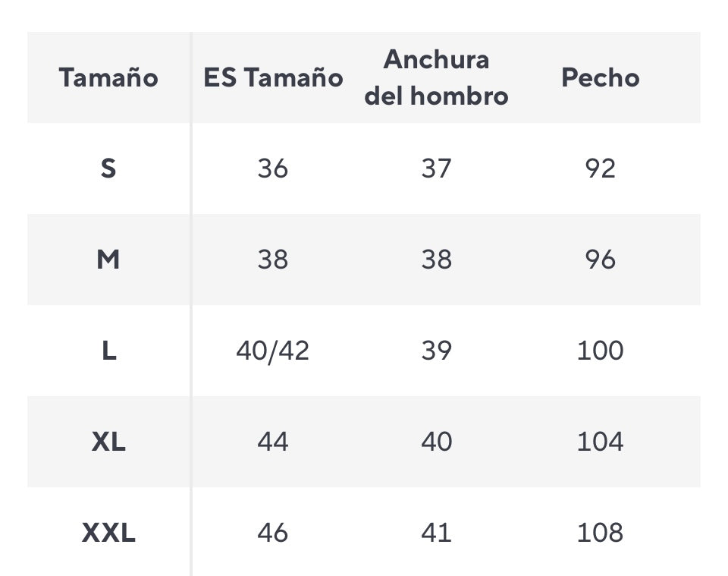
Task: Select chest value 96 in M row
Action: (x=600, y=260)
